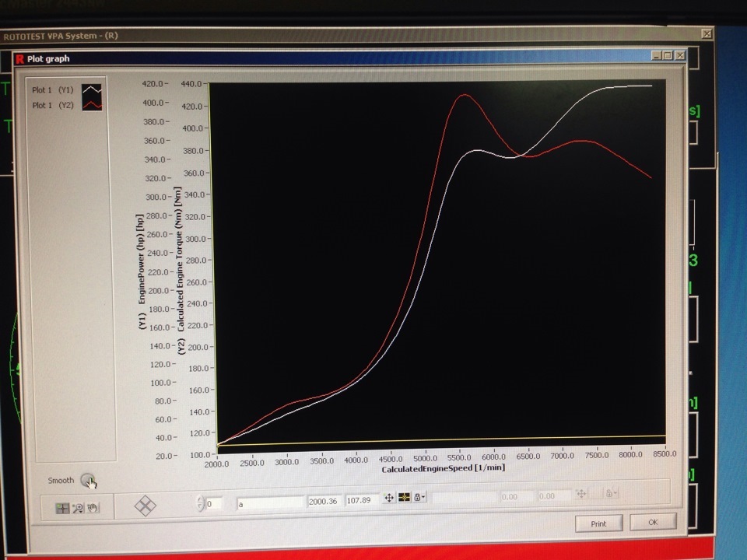This screenshot has width=747, height=560.
Task: Toggle the Smooth button
Action: 88,480
